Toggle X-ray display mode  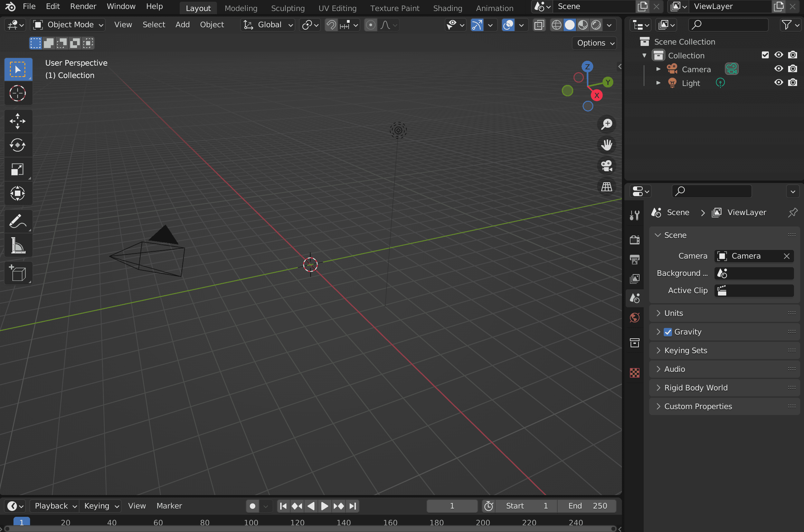tap(539, 25)
